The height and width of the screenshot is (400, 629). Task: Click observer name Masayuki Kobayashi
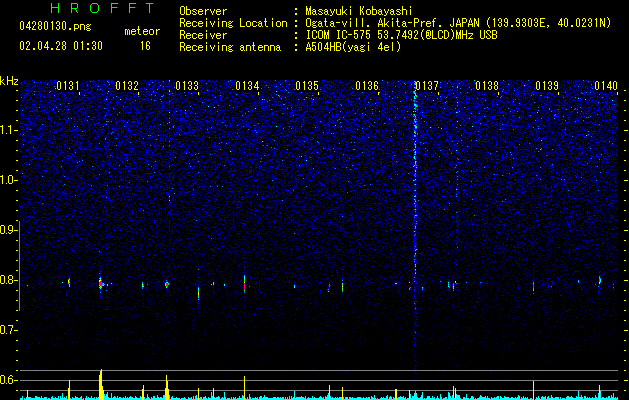click(x=358, y=11)
